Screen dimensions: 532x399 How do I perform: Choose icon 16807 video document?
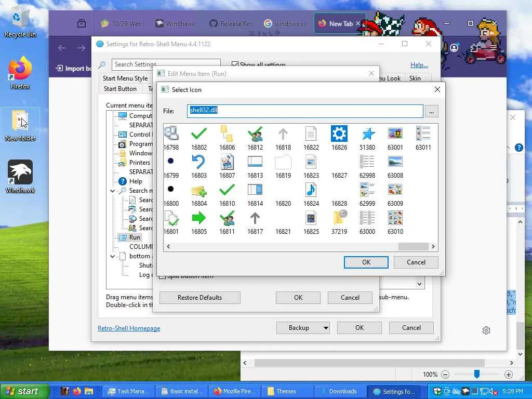tap(227, 162)
